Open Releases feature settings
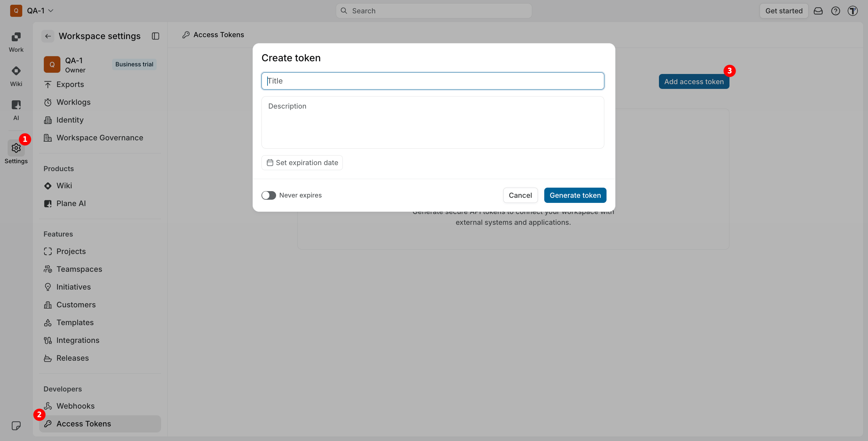Viewport: 868px width, 441px height. pyautogui.click(x=100, y=358)
